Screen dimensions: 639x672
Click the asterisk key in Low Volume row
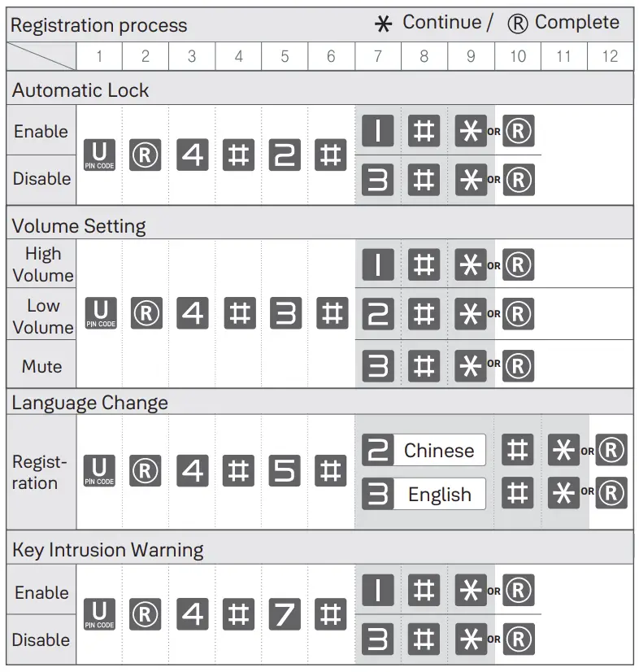pyautogui.click(x=471, y=314)
